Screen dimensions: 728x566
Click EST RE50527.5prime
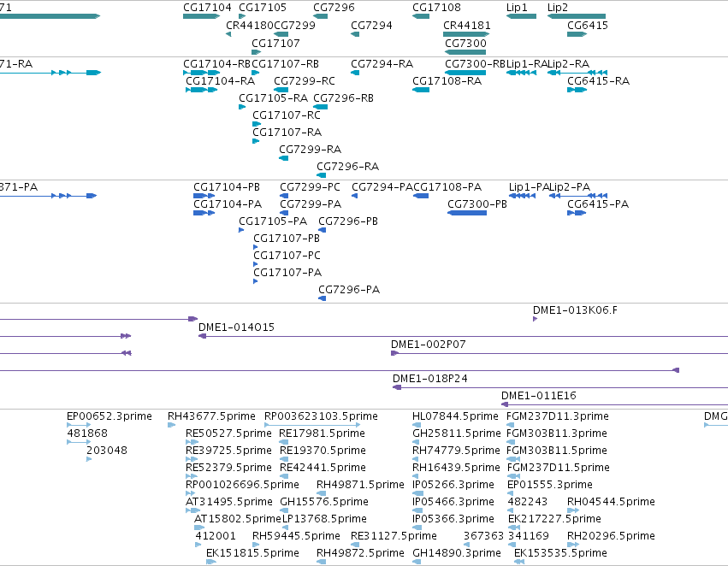(x=192, y=442)
